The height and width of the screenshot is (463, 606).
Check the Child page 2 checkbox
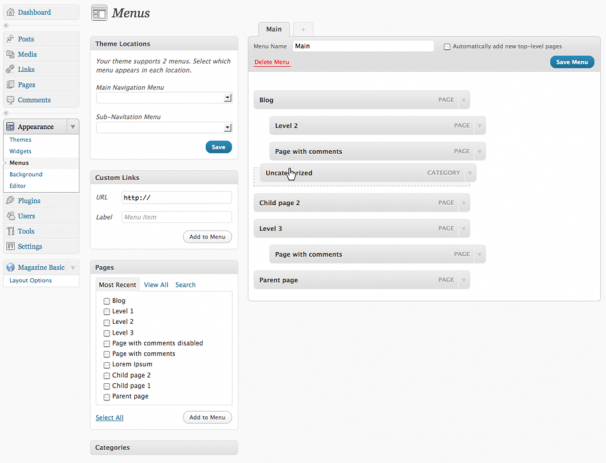[107, 376]
